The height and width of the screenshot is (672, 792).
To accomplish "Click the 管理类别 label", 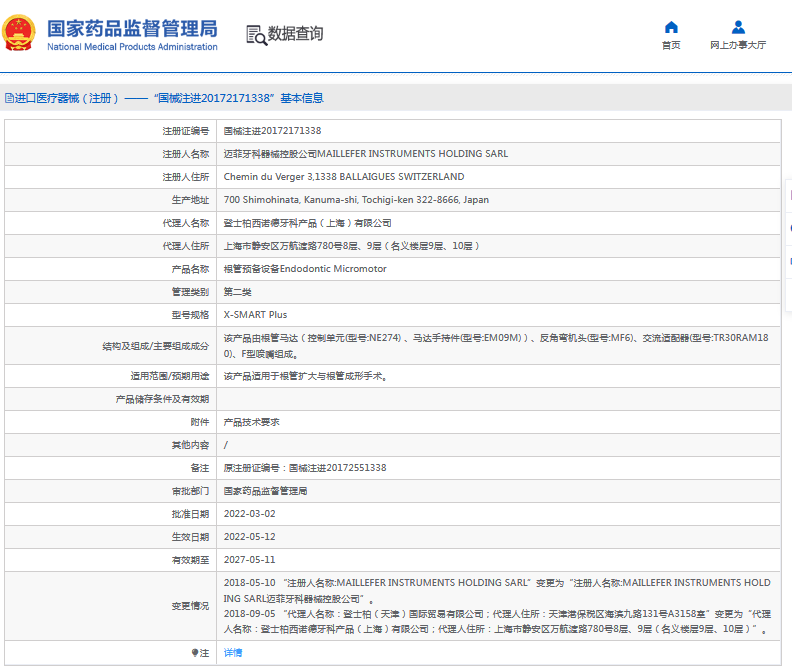I will coord(190,292).
